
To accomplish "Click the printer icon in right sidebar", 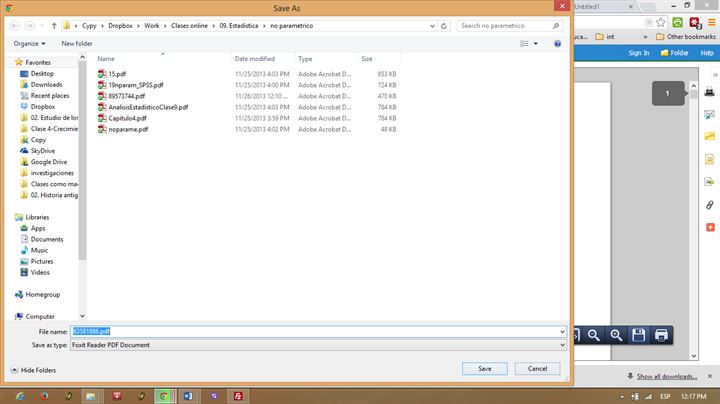I will pos(709,91).
